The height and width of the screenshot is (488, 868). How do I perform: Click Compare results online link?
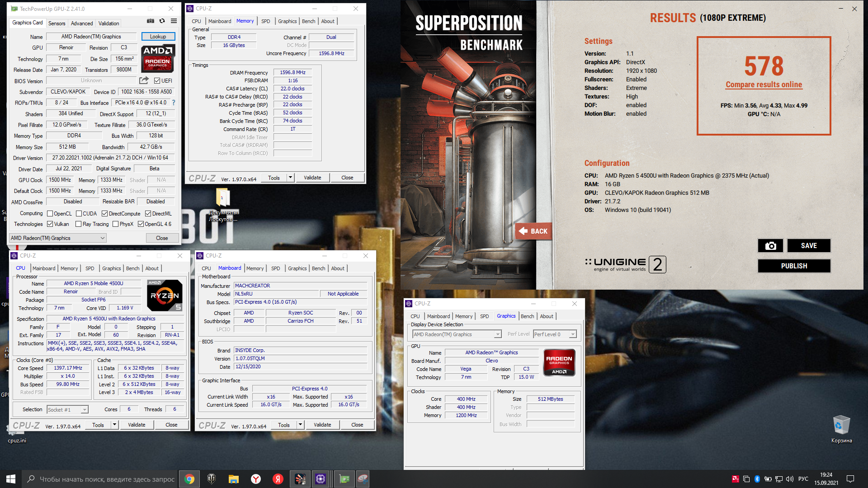[764, 84]
